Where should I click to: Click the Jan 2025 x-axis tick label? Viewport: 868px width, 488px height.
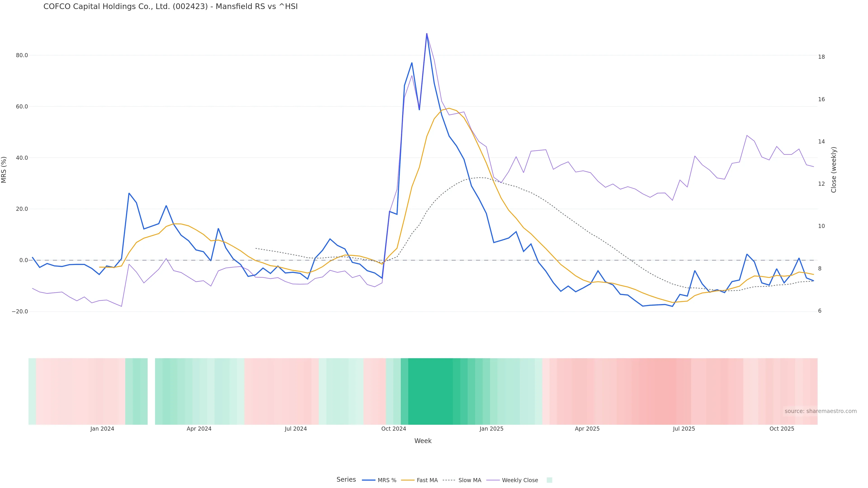(491, 429)
